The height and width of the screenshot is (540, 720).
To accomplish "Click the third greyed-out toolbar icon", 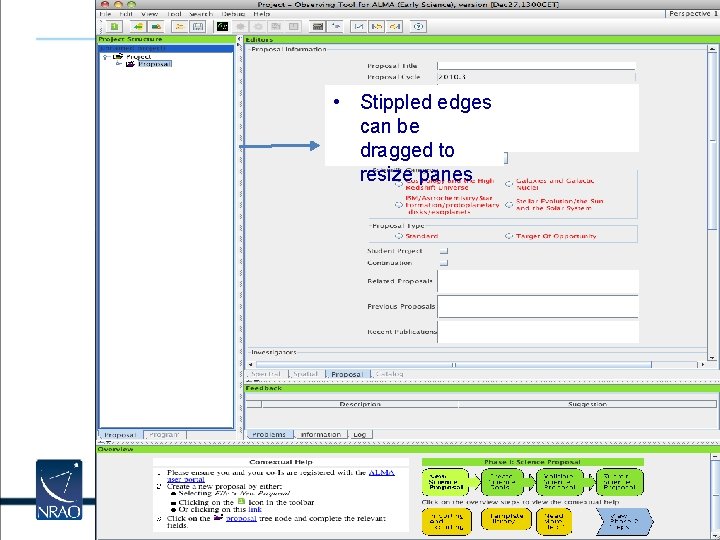I will pos(276,27).
